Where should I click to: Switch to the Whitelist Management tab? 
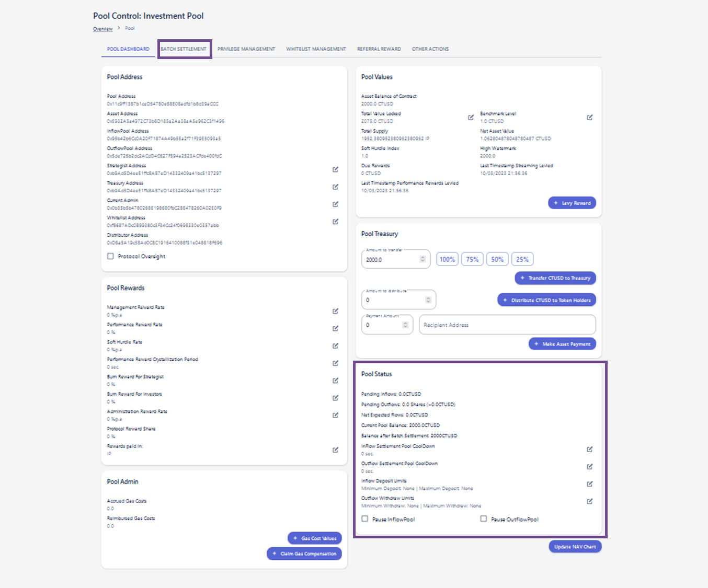[x=316, y=49]
